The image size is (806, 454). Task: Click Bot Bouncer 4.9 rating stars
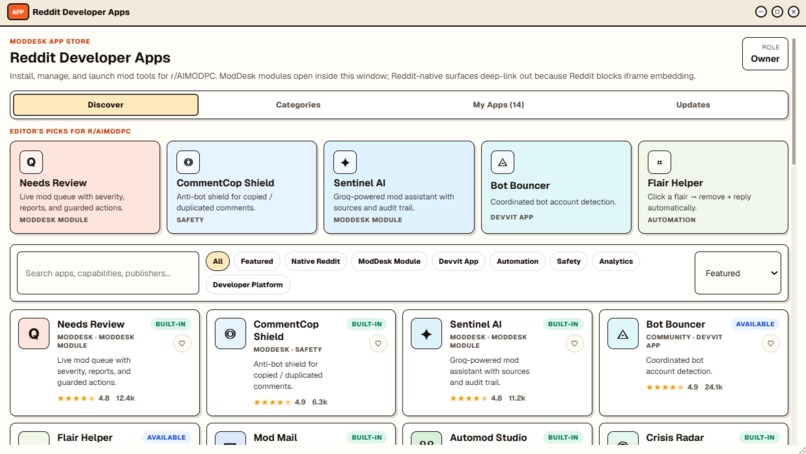pyautogui.click(x=665, y=387)
